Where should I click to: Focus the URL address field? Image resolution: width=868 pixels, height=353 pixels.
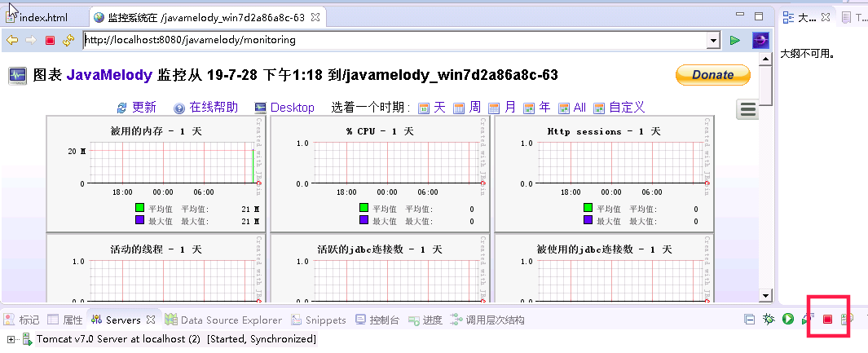396,40
